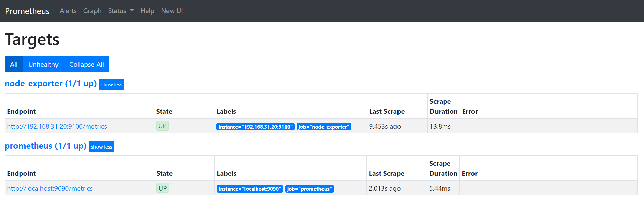
Task: Collapse prometheus section with show less button
Action: [x=102, y=147]
